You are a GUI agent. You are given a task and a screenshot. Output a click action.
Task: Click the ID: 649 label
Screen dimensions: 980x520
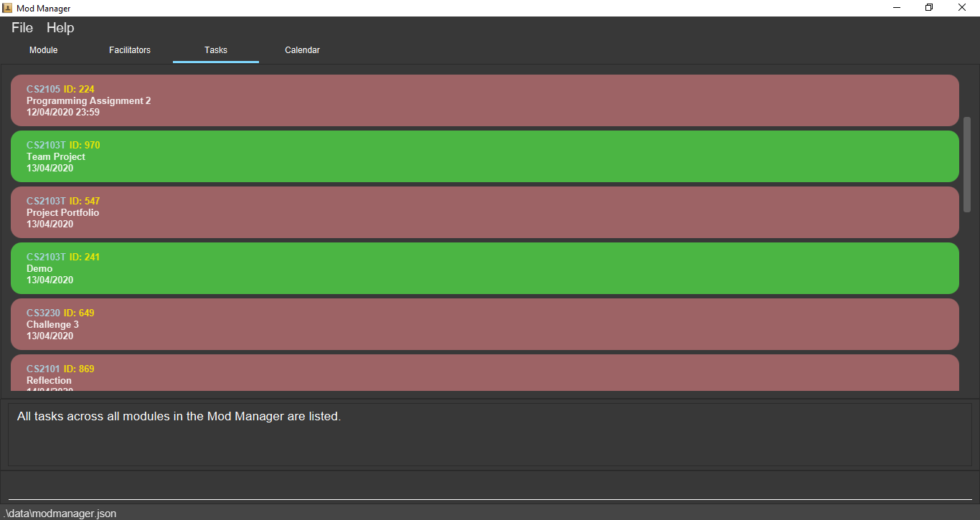79,313
